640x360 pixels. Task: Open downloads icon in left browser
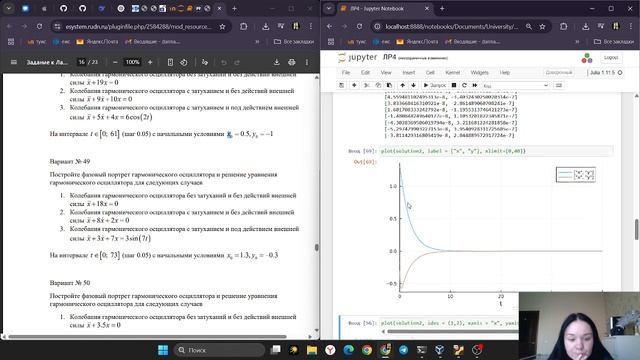point(266,26)
